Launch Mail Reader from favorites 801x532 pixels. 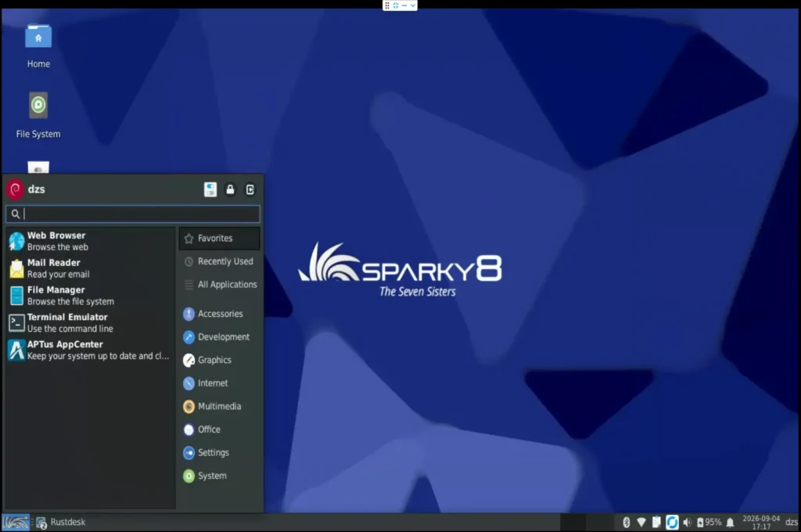(x=90, y=268)
